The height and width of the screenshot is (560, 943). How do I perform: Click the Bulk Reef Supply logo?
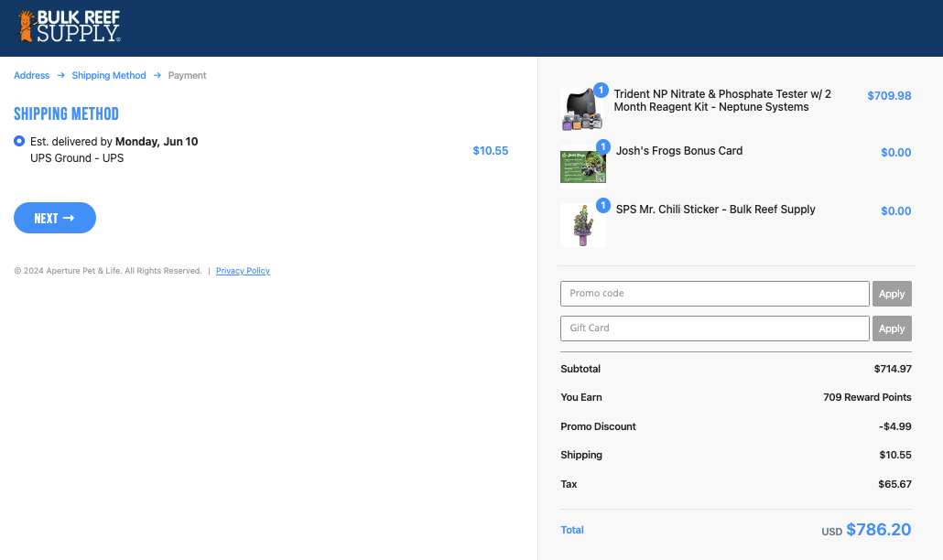click(69, 27)
